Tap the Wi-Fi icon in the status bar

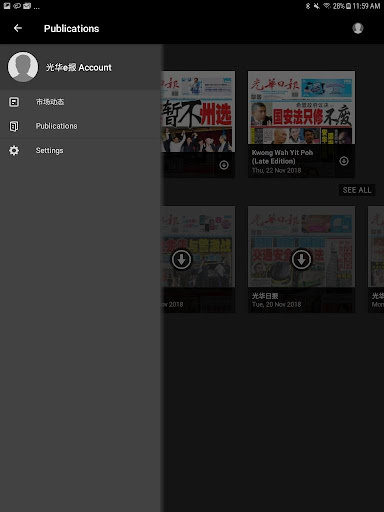(327, 6)
